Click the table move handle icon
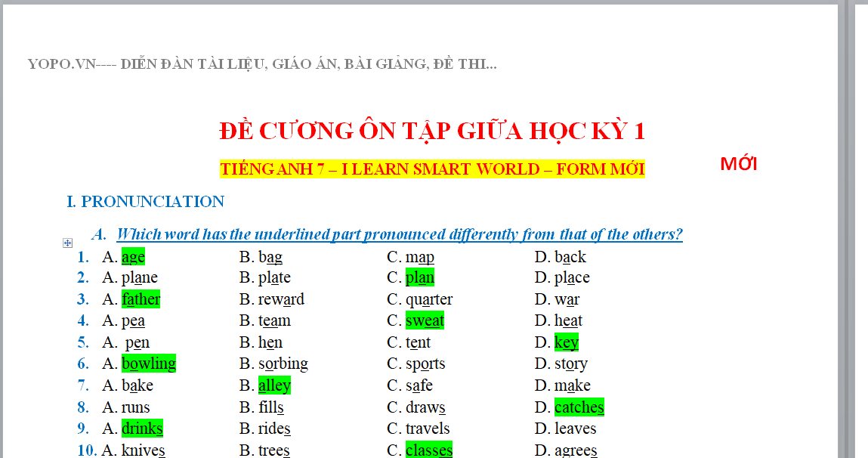 click(x=68, y=243)
